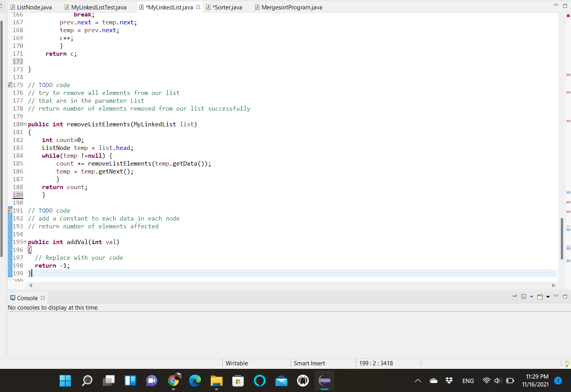Click the Pin Console icon

click(x=514, y=297)
